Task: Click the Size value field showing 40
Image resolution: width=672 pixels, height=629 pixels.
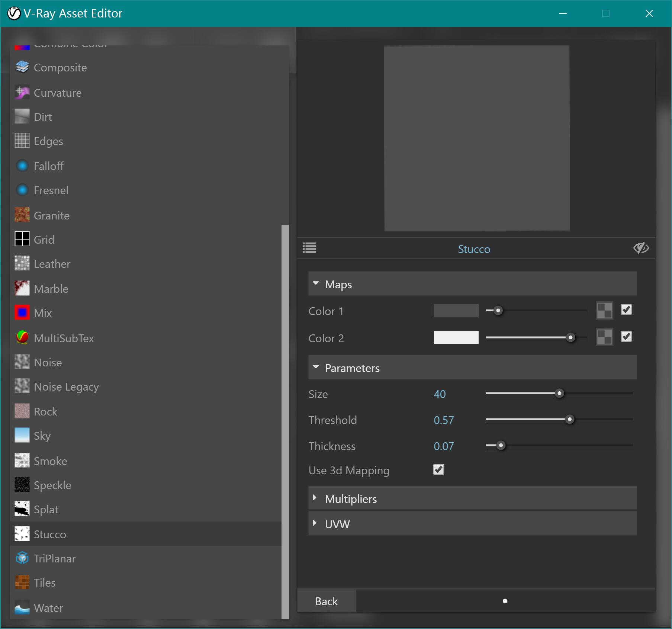Action: (440, 394)
